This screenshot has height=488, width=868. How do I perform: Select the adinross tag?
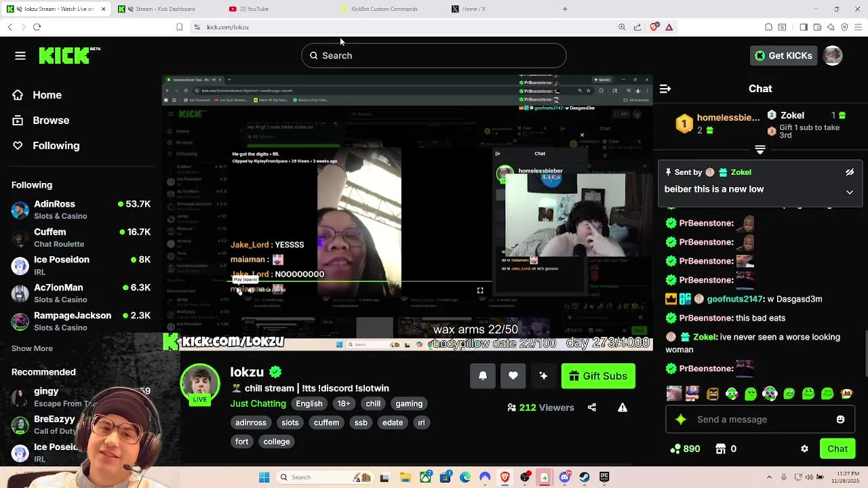(251, 422)
